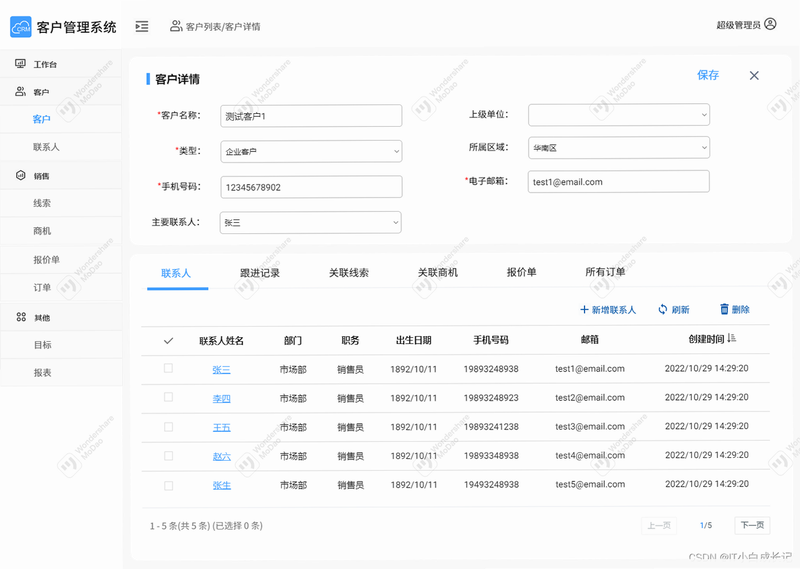Check the box for 李四 row
The width and height of the screenshot is (800, 569).
(x=168, y=397)
